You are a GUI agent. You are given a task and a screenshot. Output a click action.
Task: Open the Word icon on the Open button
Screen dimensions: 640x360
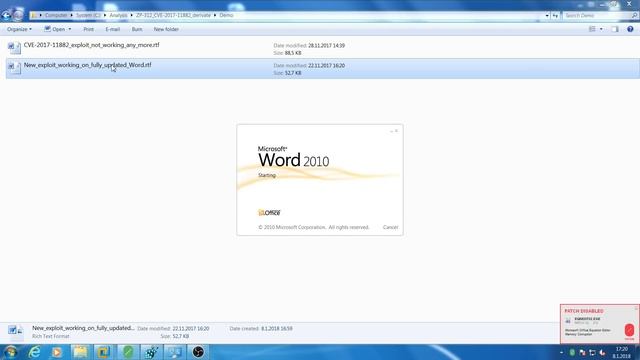[47, 29]
